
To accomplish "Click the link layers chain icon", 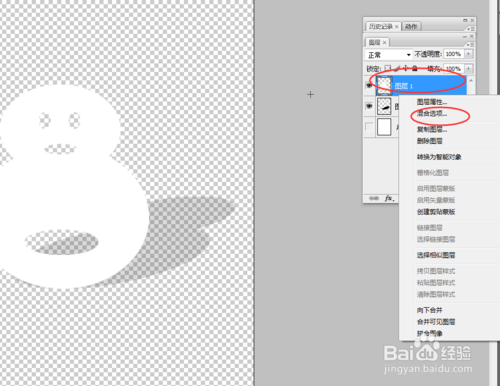I will click(374, 199).
